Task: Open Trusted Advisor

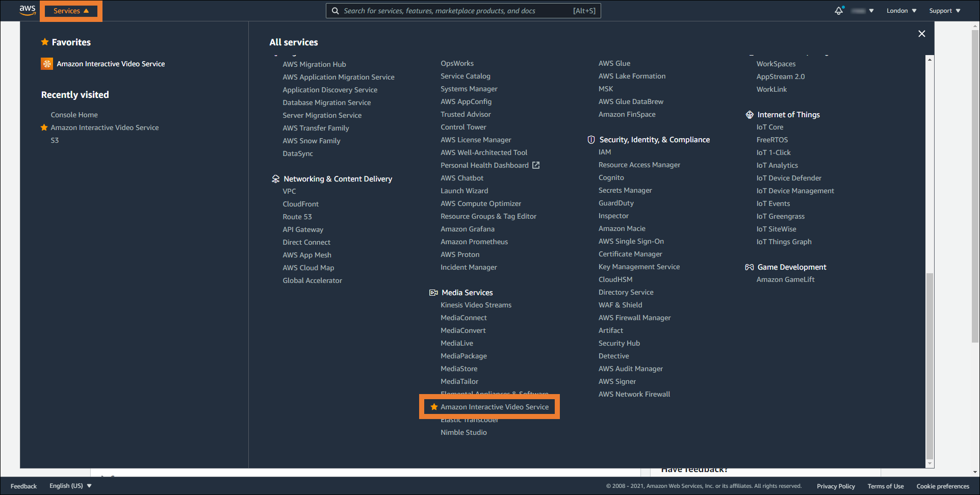Action: pyautogui.click(x=466, y=114)
